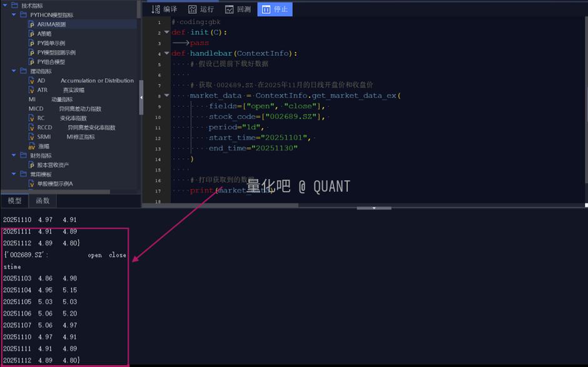Fold the def init code block
Image resolution: width=588 pixels, height=367 pixels.
pos(166,33)
